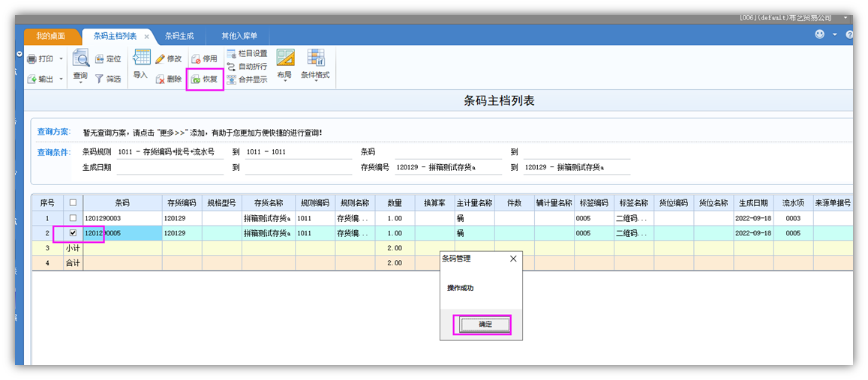Open the 输出 dropdown arrow
Screen dimensions: 868x380
pyautogui.click(x=61, y=79)
